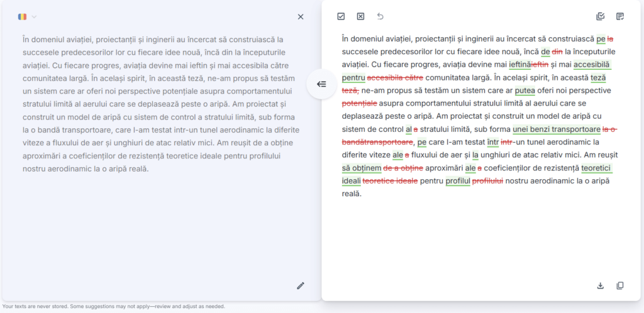Accept all suggestions with the checkmark icon

click(341, 16)
